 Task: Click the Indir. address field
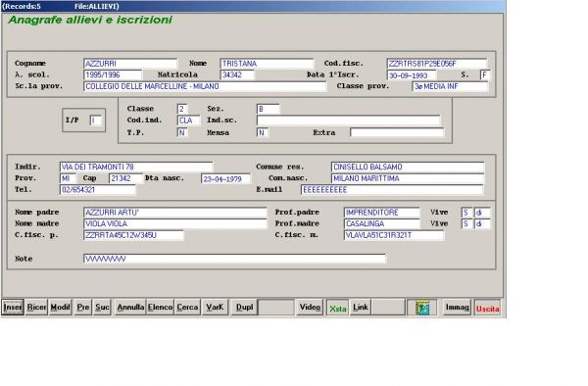point(136,167)
